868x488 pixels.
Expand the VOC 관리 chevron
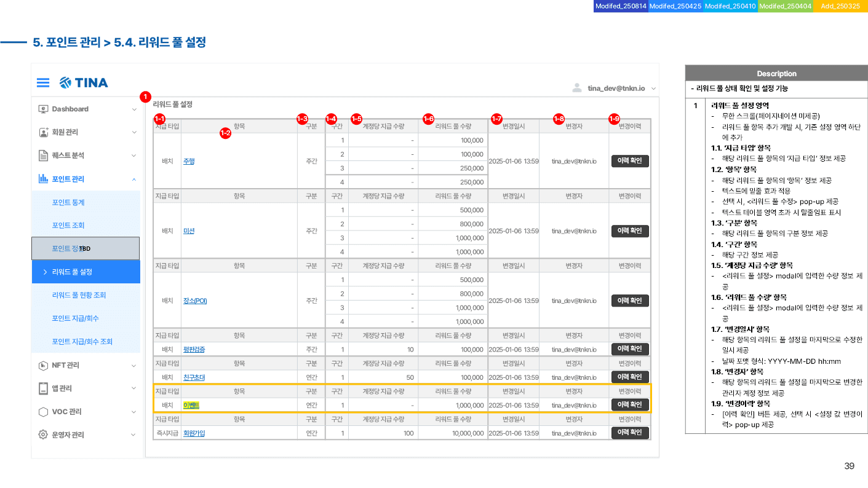point(134,412)
